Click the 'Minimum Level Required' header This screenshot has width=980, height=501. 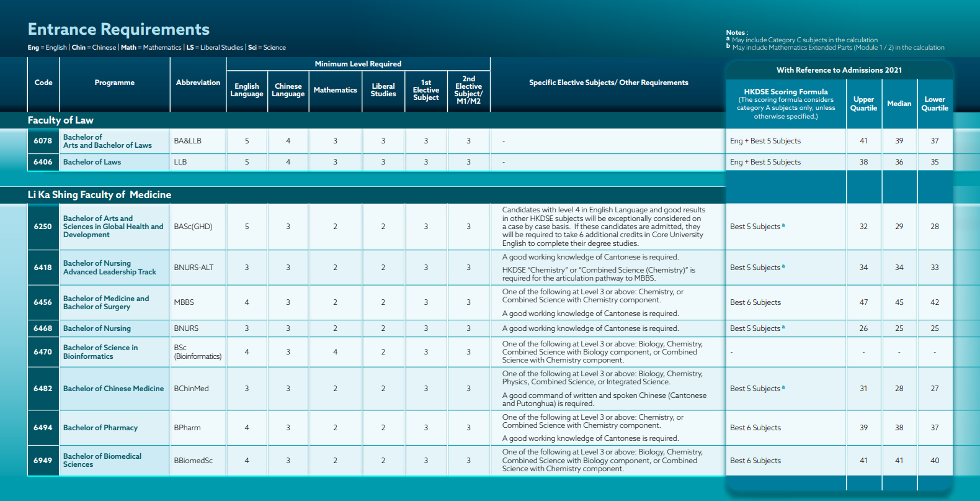[358, 64]
